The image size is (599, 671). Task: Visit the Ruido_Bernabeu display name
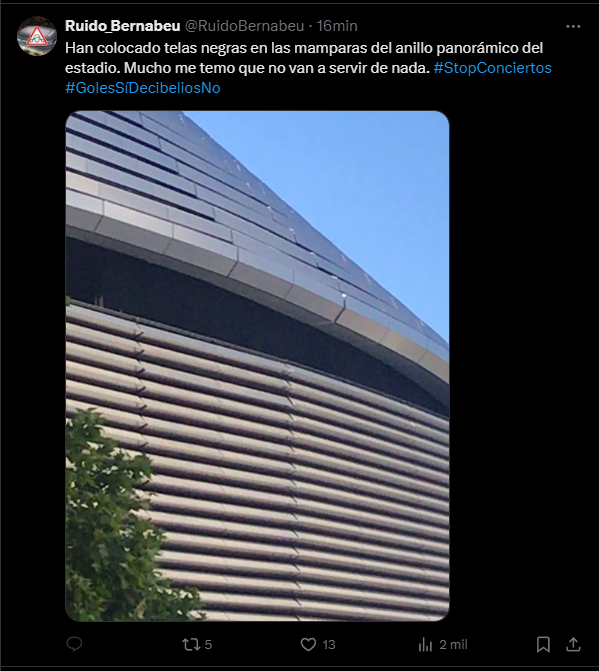coord(122,26)
